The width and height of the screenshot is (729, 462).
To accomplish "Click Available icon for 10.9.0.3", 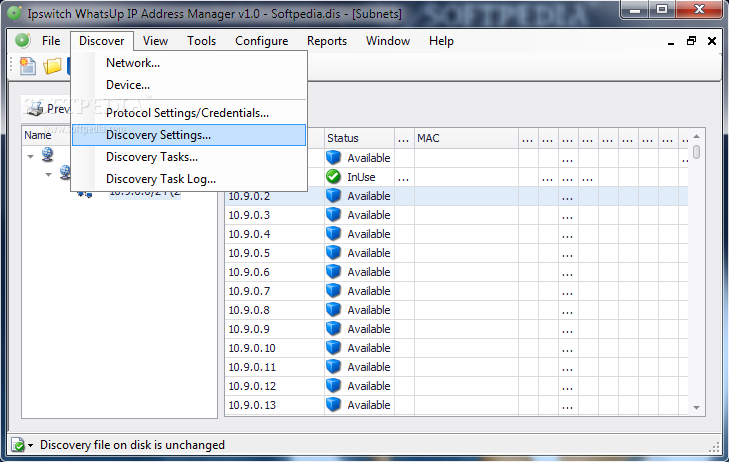I will pos(333,215).
